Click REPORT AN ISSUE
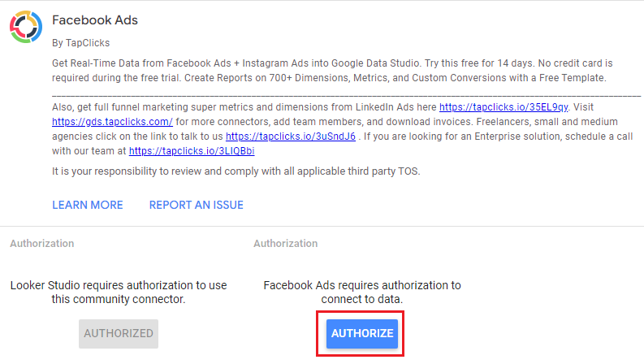Viewport: 644px width, 364px height. tap(197, 205)
